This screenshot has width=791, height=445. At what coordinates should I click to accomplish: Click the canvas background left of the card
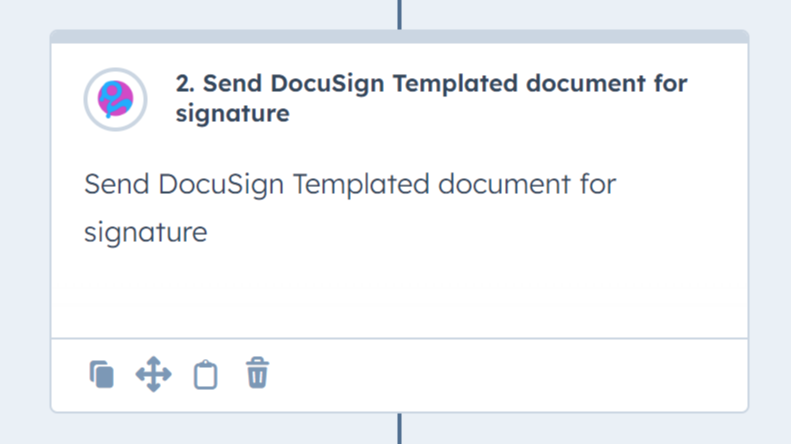[24, 220]
